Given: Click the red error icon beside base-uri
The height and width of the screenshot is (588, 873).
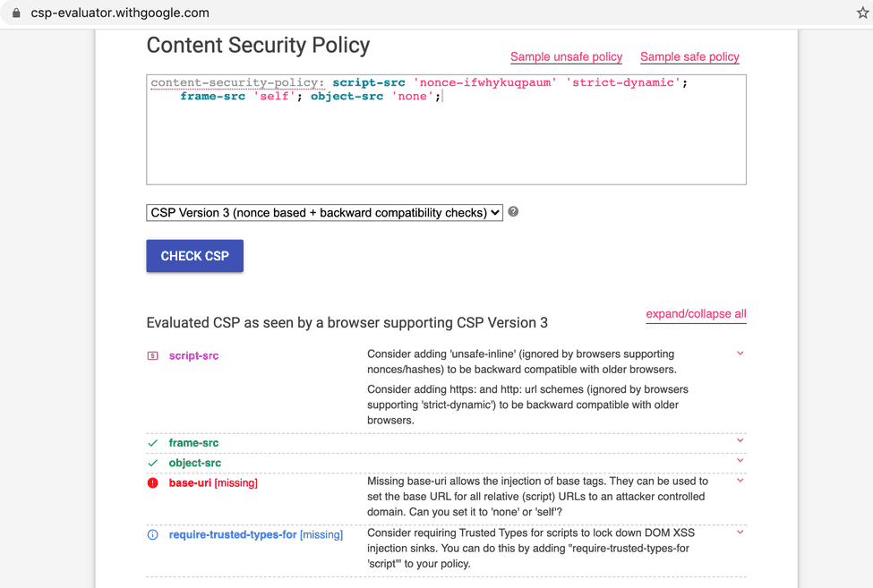Looking at the screenshot, I should coord(152,481).
